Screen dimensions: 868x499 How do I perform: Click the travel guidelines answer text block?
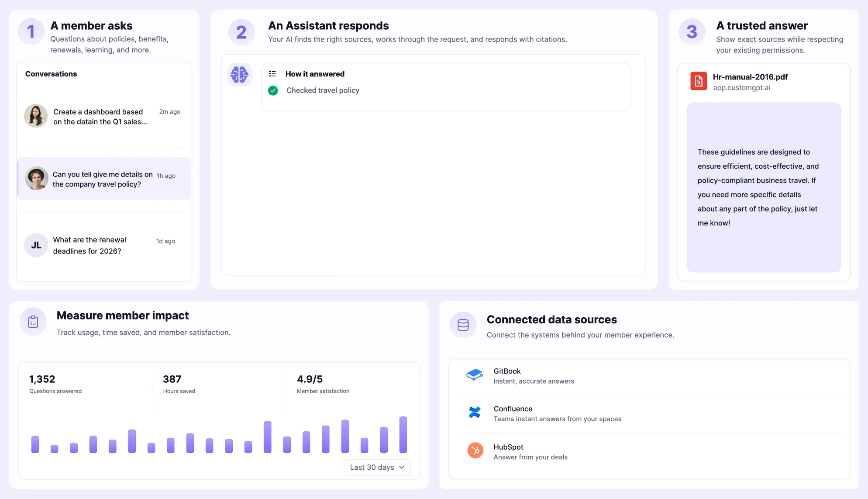764,187
